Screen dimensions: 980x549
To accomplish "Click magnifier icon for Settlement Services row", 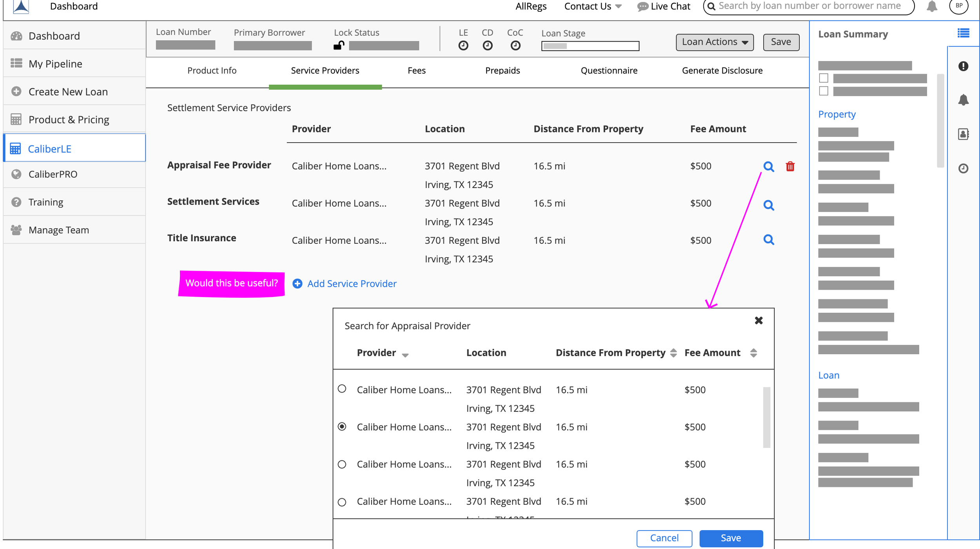I will [768, 205].
